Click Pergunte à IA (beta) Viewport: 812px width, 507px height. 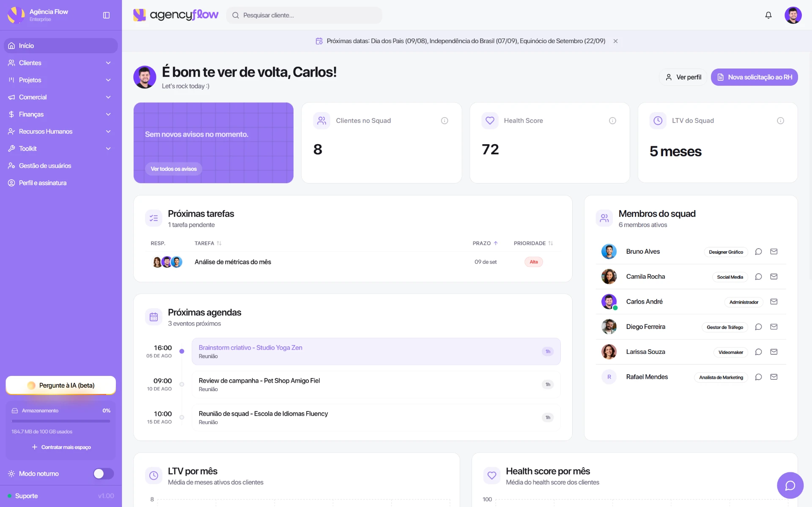click(60, 385)
